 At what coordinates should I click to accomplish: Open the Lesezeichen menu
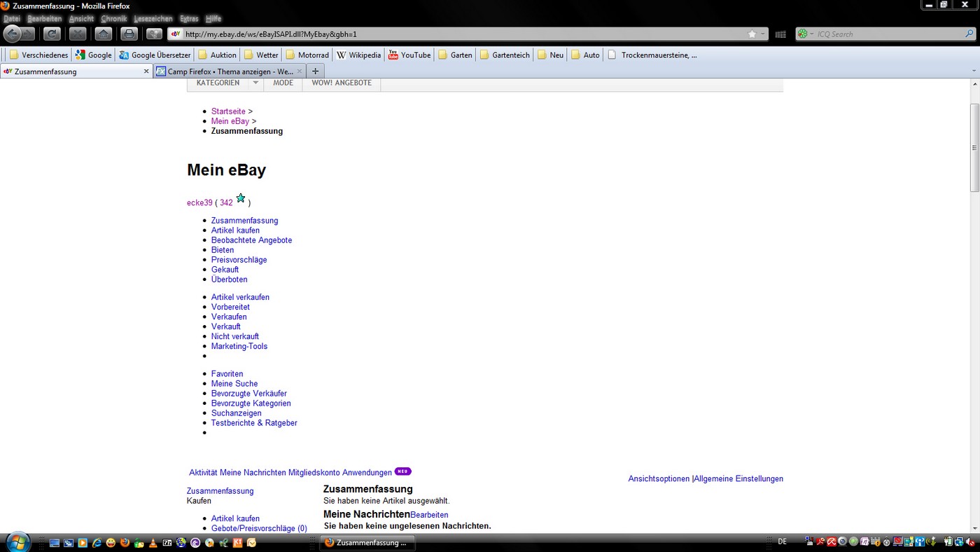[153, 19]
